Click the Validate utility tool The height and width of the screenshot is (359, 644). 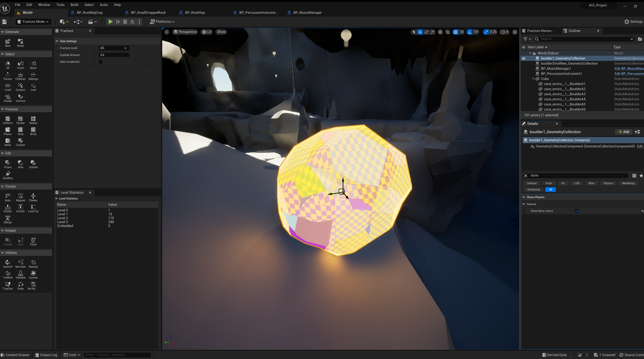pos(20,274)
